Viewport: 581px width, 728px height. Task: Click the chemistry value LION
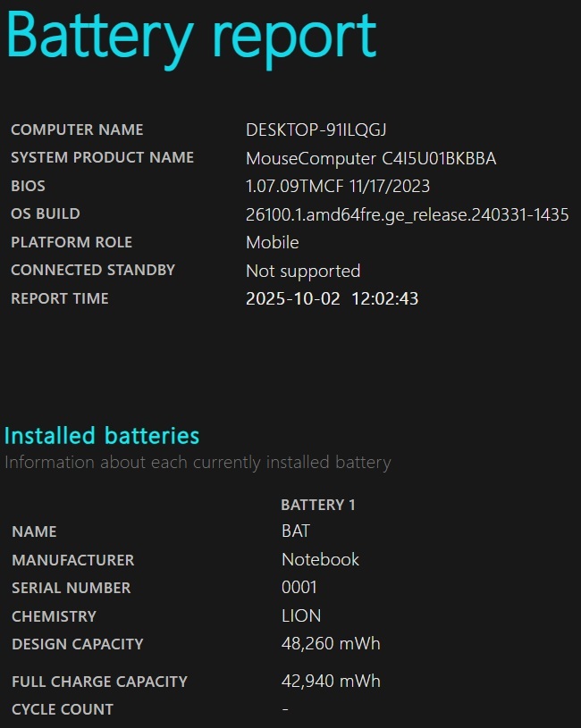(x=300, y=616)
